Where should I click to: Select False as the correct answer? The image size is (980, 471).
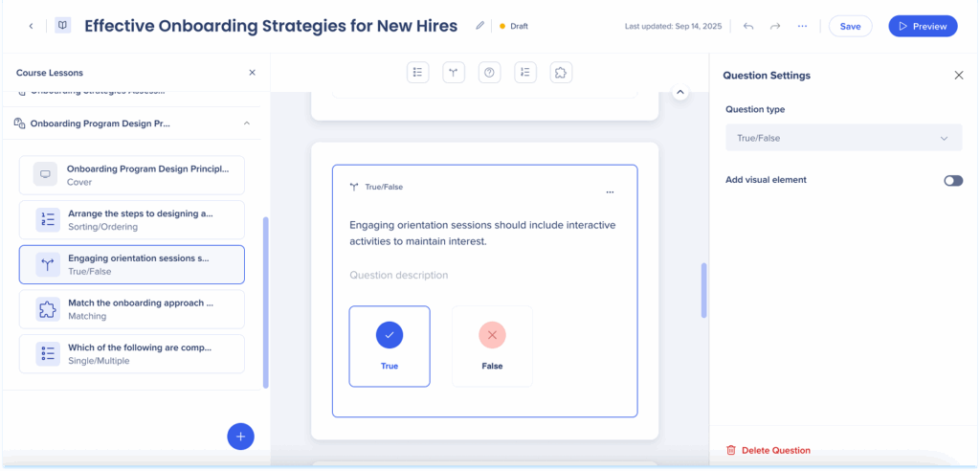click(x=492, y=346)
